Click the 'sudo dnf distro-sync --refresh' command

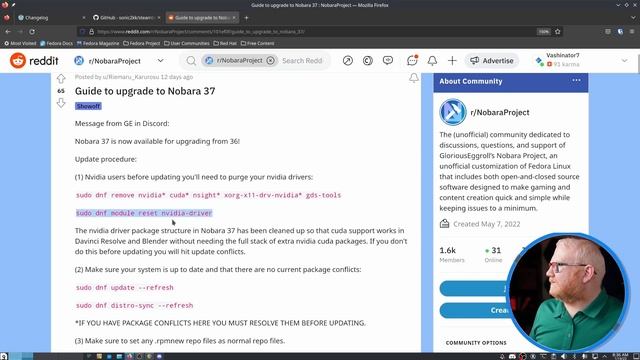134,305
